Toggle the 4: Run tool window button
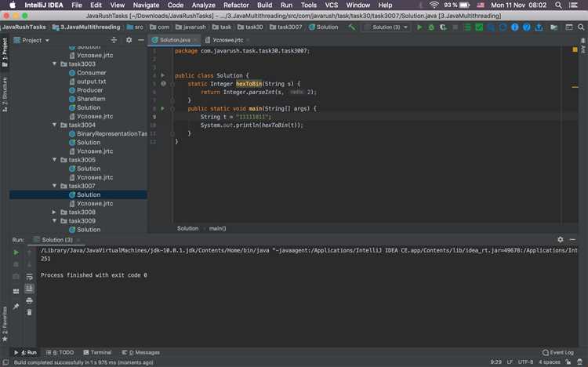588x367 pixels. coord(26,352)
